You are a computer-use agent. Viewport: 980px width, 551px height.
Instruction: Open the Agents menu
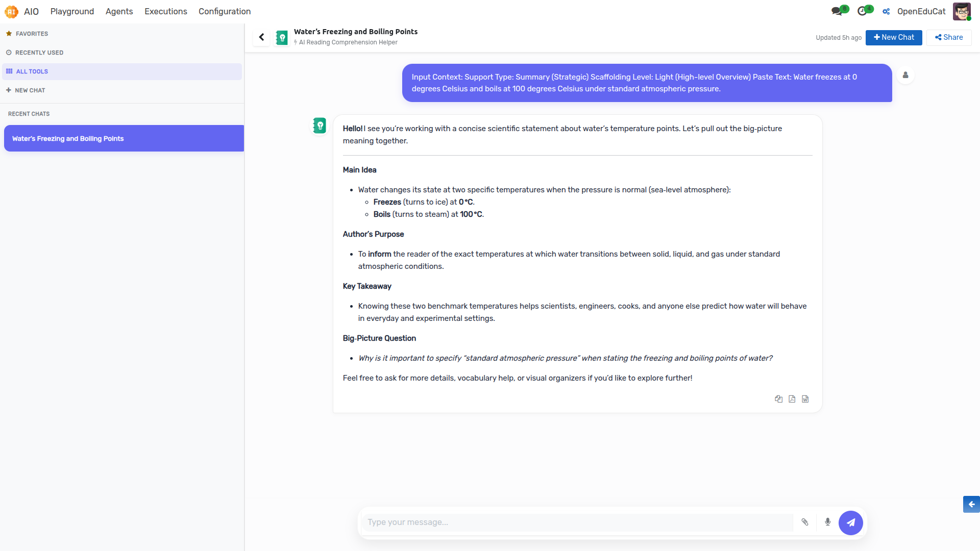click(119, 11)
